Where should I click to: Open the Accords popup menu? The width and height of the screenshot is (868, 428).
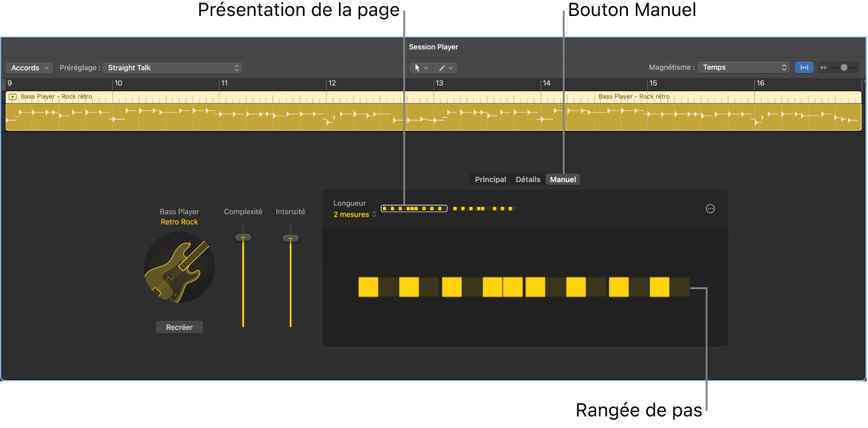coord(29,67)
